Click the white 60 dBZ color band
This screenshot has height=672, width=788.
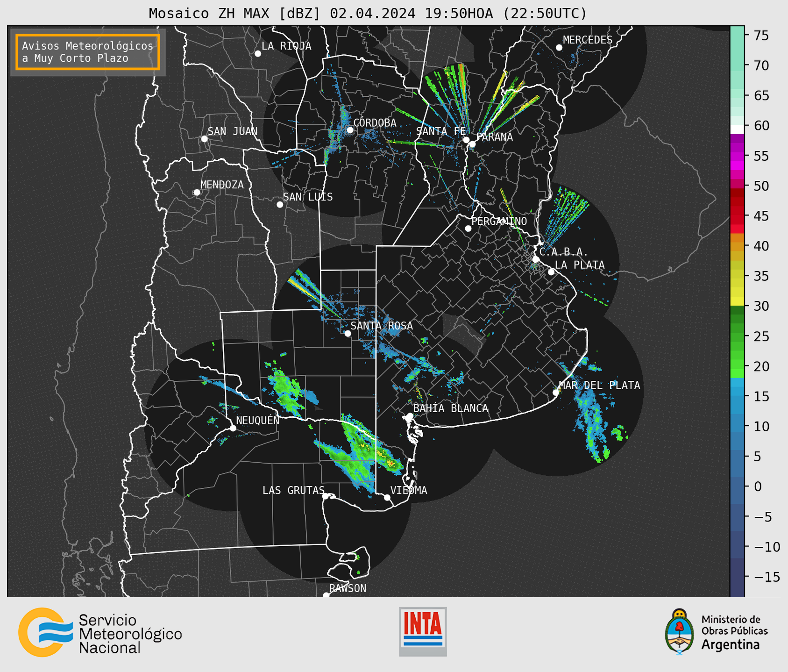[737, 129]
